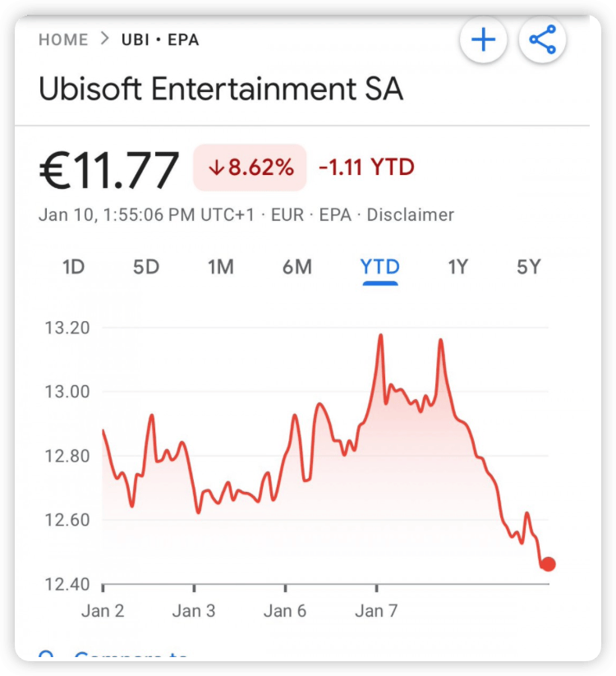Screen dimensions: 616x676
Task: Show the 1M price range
Action: click(x=220, y=267)
